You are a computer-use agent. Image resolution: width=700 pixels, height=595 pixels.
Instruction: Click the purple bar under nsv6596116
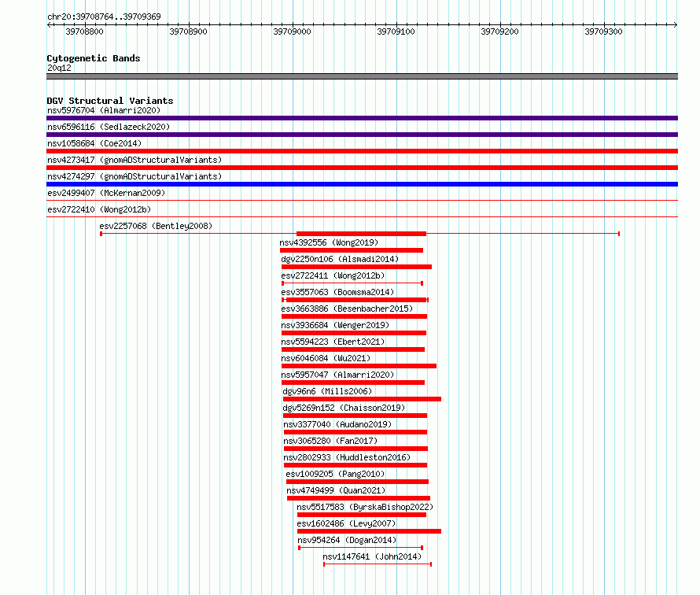click(362, 135)
